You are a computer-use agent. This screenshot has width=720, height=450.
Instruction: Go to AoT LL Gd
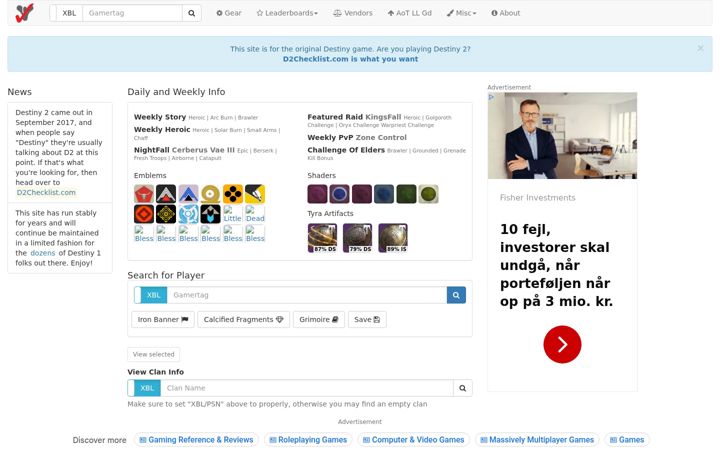click(x=410, y=13)
